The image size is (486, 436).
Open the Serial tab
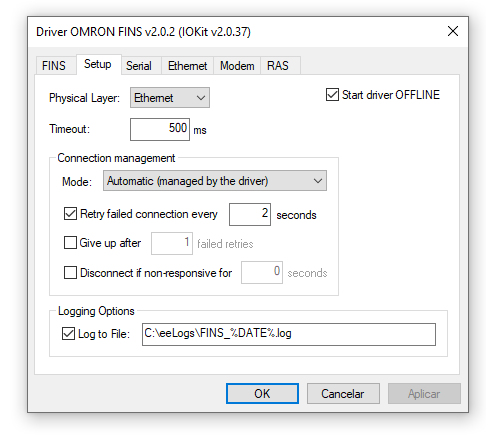(x=141, y=66)
